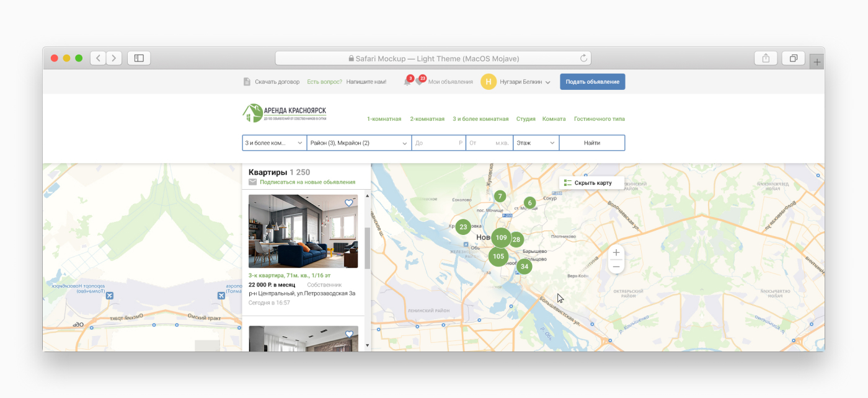Viewport: 868px width, 398px height.
Task: Click the Аренда Красноярск logo
Action: click(x=285, y=113)
